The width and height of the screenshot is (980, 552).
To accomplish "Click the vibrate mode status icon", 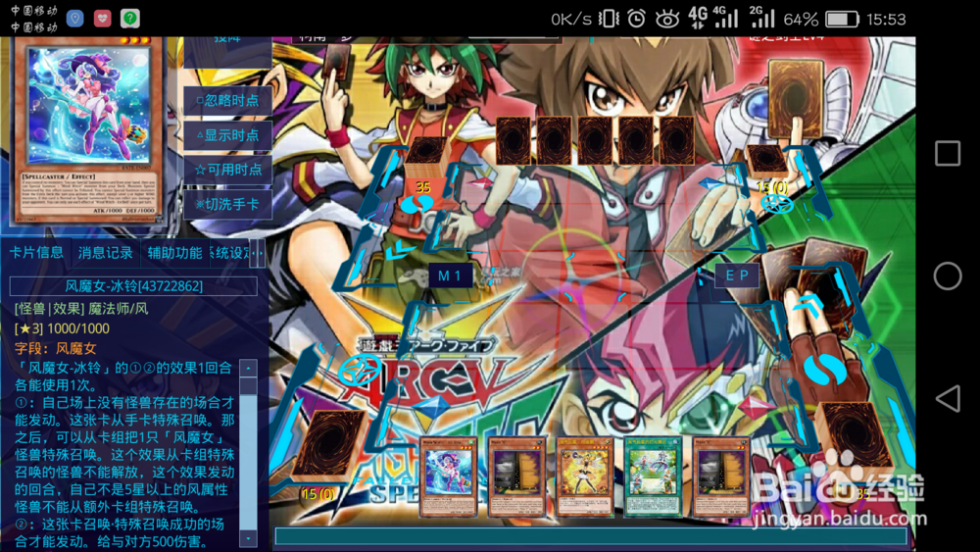I will point(608,19).
